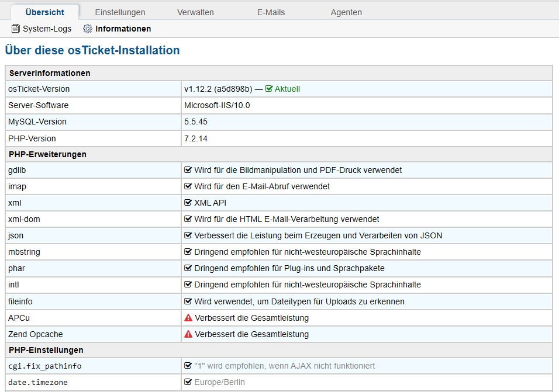Click the check icon in gdlib row

point(188,170)
